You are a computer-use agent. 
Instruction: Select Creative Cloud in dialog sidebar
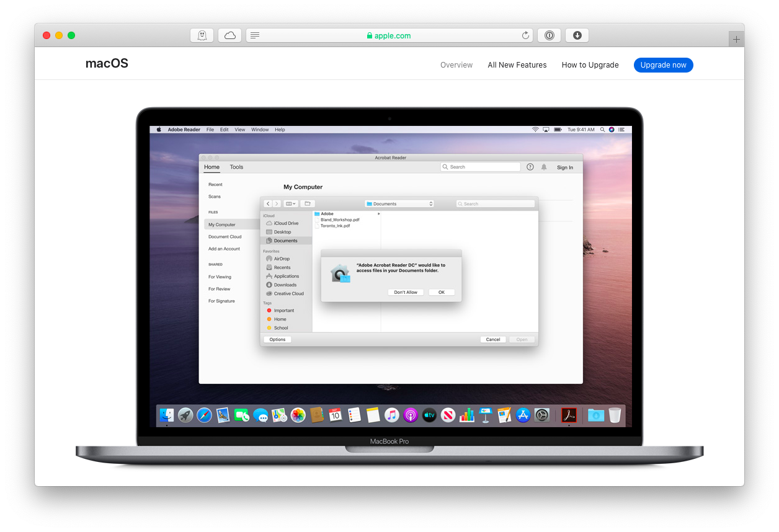pyautogui.click(x=286, y=293)
